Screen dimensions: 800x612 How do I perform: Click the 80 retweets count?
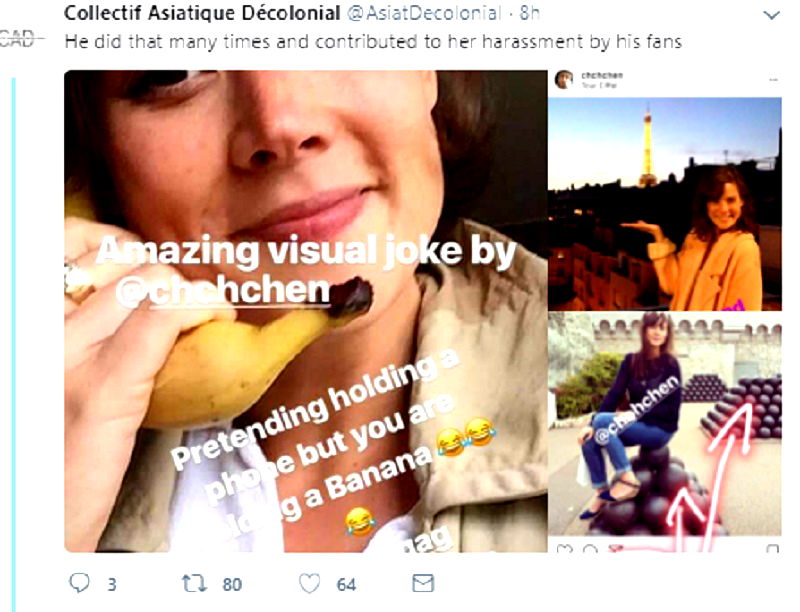(232, 584)
